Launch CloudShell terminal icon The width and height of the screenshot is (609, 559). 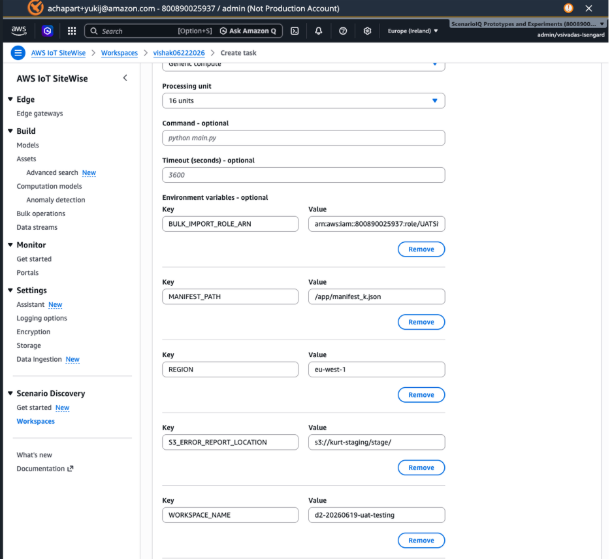coord(295,31)
